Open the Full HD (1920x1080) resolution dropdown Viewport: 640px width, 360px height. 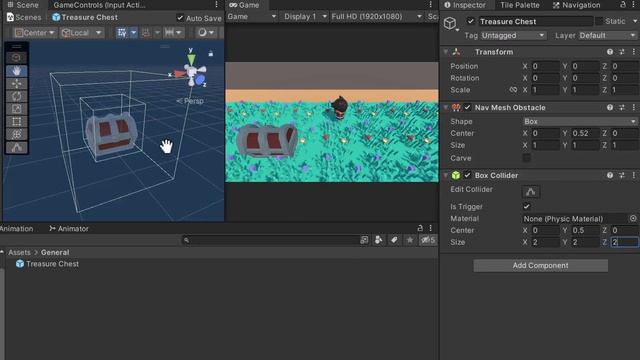coord(376,16)
